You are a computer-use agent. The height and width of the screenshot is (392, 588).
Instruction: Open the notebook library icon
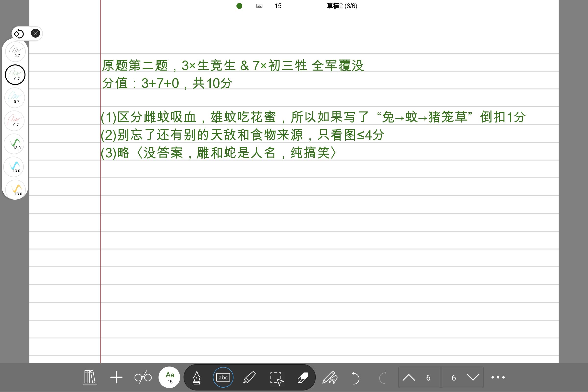coord(90,377)
